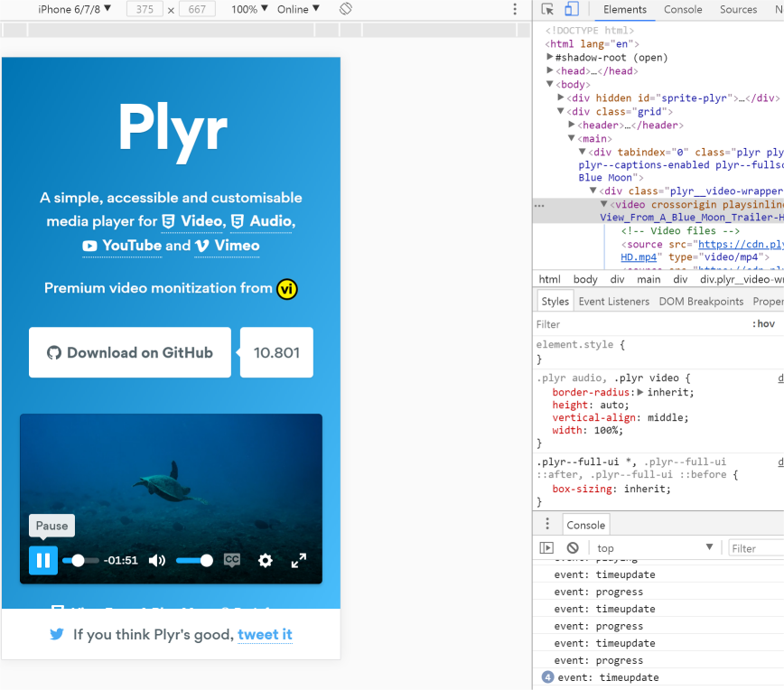Collapse the plyr__video-wrapper div node

pos(593,191)
